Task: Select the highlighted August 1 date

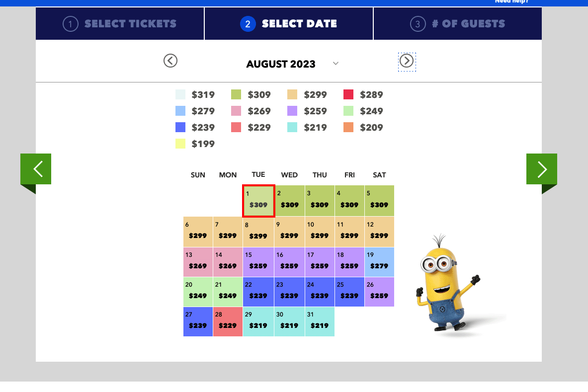Action: pyautogui.click(x=258, y=201)
